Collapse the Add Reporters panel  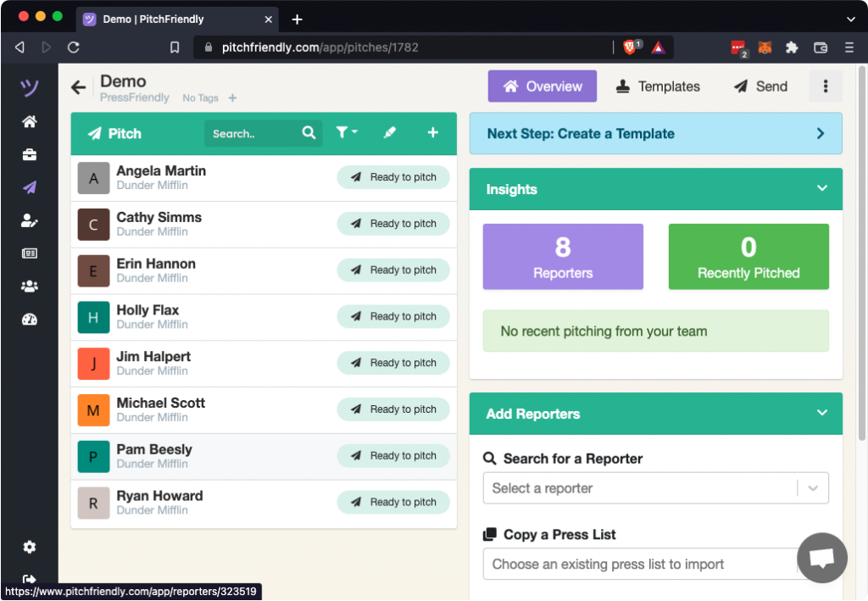(x=821, y=413)
